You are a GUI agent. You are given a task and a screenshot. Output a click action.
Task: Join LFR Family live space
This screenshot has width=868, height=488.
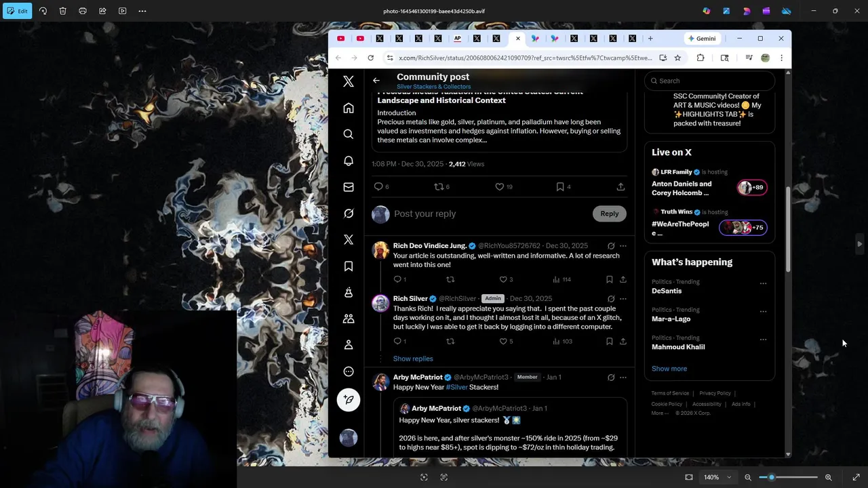[x=709, y=183]
